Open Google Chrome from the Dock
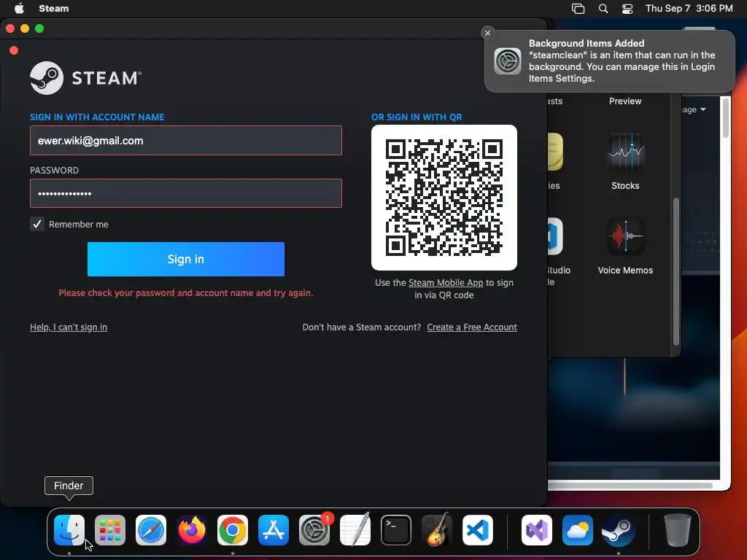This screenshot has width=747, height=560. click(233, 530)
